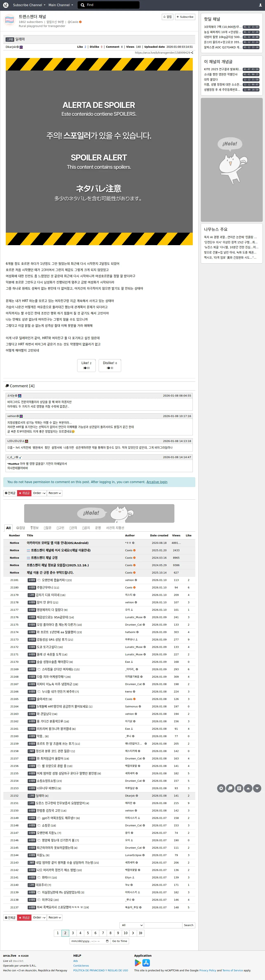Click the Terms of Service link
This screenshot has height=980, width=265.
tap(233, 970)
